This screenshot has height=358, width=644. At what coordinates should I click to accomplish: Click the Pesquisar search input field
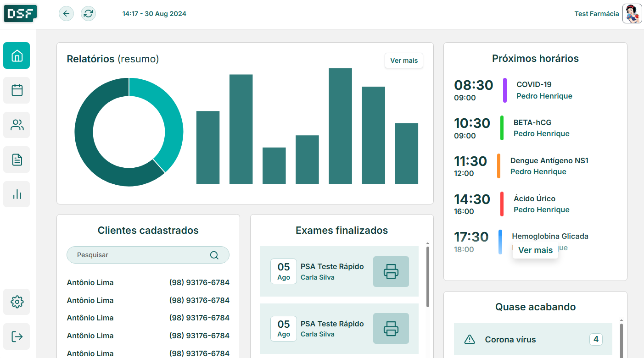pyautogui.click(x=138, y=255)
